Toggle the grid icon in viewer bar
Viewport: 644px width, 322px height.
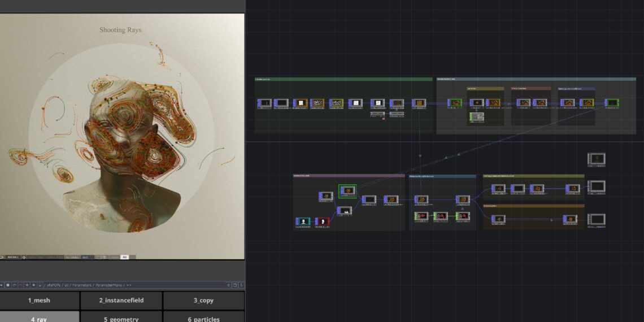[105, 257]
